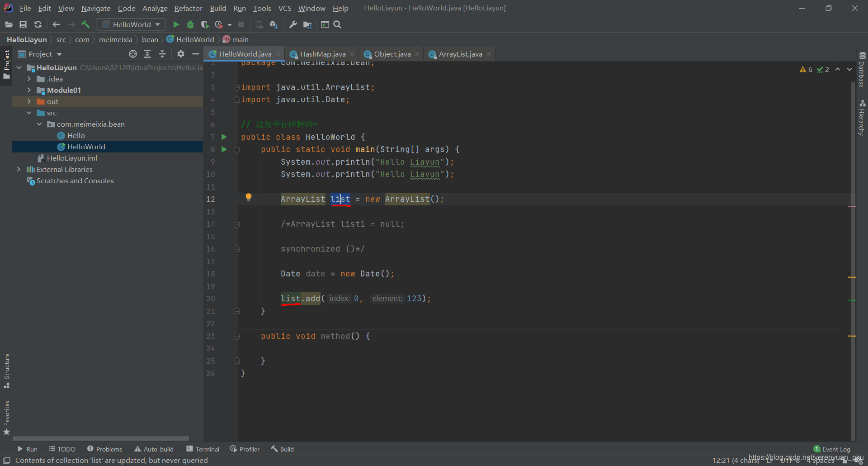The width and height of the screenshot is (868, 466).
Task: Open the Structure side tool window
Action: coord(7,371)
